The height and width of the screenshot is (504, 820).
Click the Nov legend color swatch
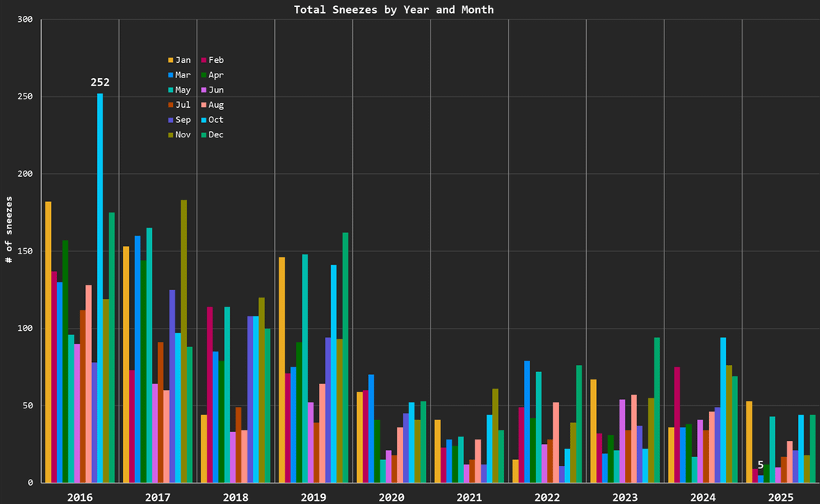pyautogui.click(x=171, y=135)
